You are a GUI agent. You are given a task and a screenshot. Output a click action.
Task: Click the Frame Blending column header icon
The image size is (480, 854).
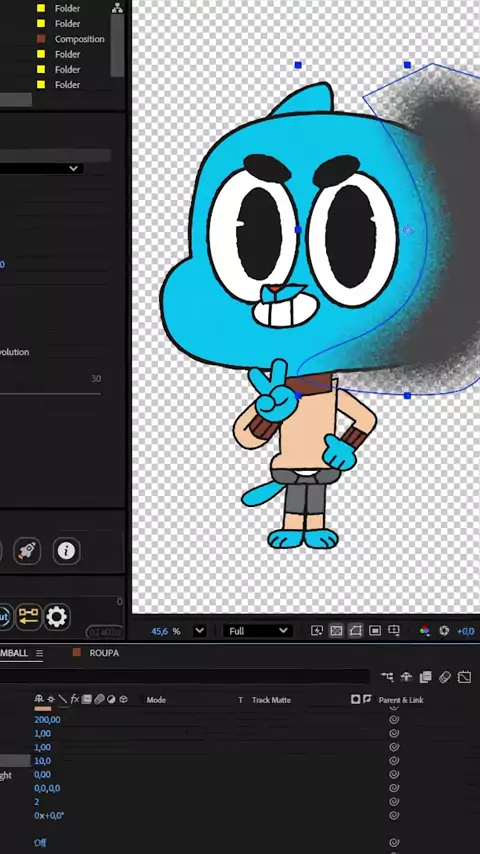[x=86, y=699]
